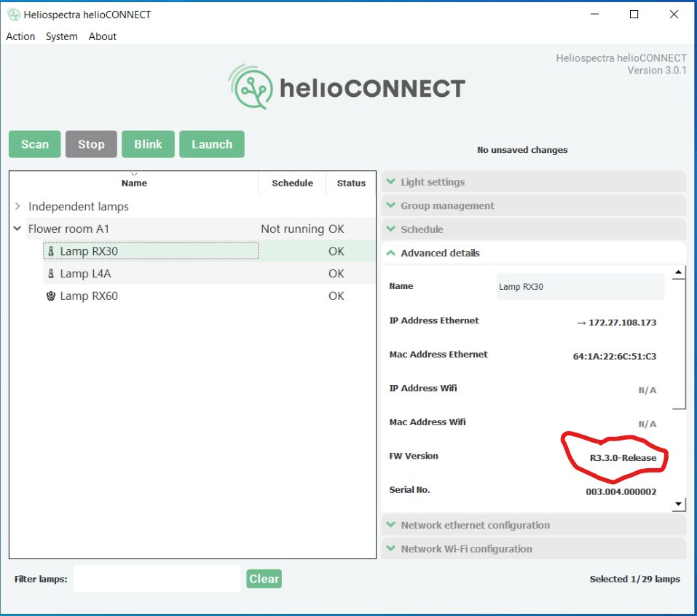Screen dimensions: 697x616
Task: Open the About menu
Action: (x=102, y=36)
